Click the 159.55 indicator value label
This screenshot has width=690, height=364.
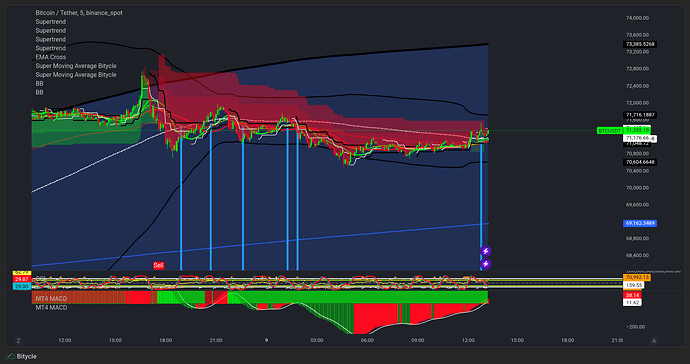(634, 285)
